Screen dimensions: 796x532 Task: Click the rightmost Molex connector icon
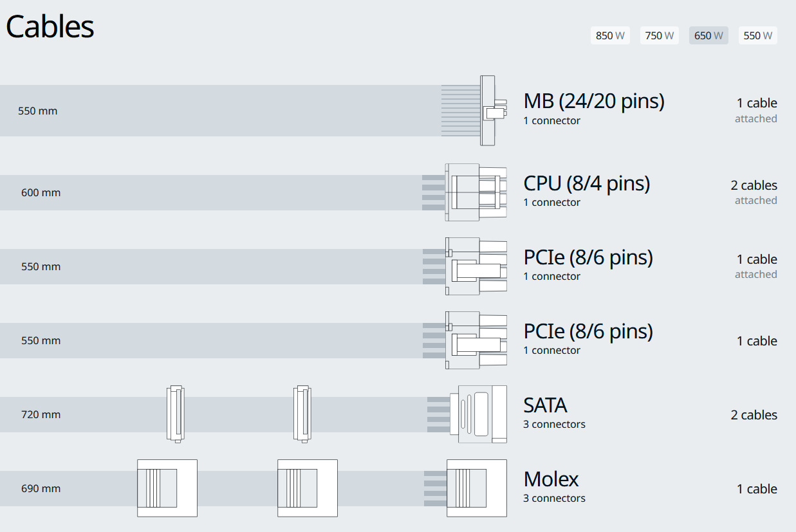click(x=476, y=488)
